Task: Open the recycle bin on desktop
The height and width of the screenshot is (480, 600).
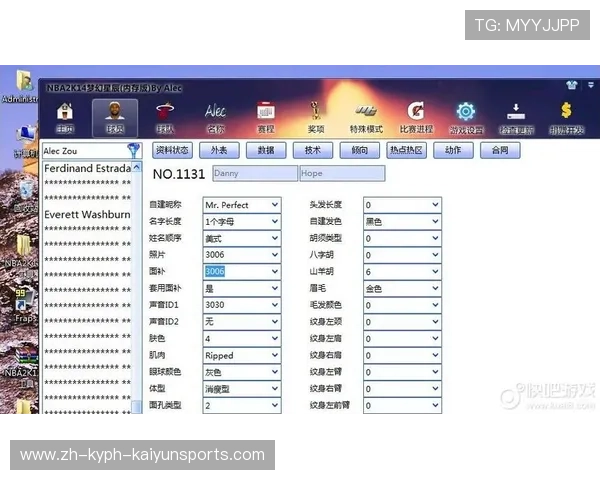Action: click(26, 196)
